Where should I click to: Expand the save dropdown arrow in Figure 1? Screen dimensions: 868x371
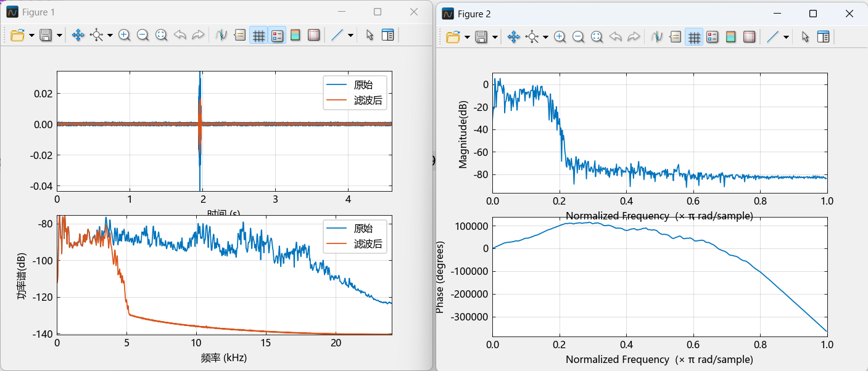[x=59, y=36]
